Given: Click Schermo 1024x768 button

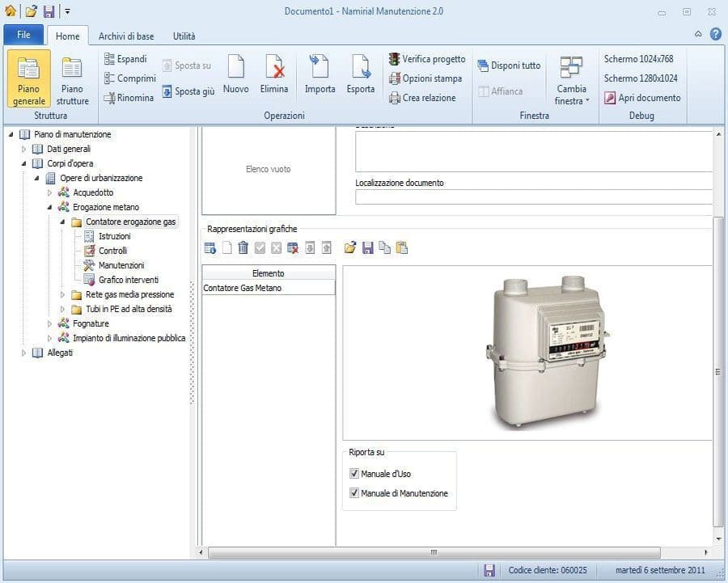Looking at the screenshot, I should pos(638,59).
